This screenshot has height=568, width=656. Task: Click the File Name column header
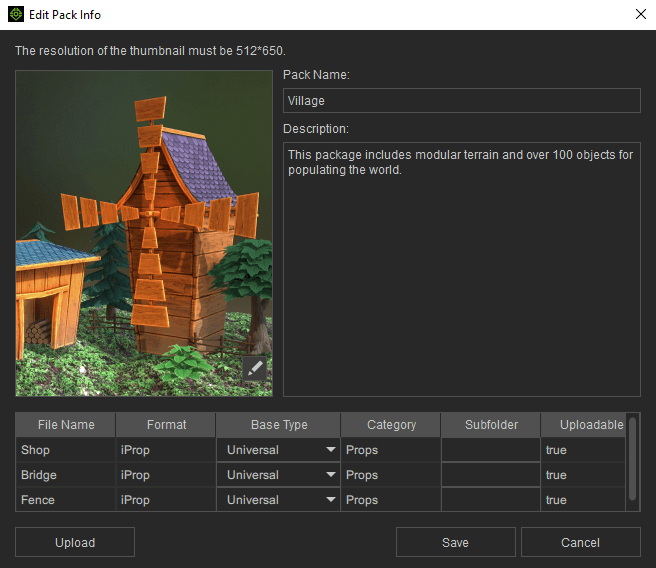pos(65,425)
